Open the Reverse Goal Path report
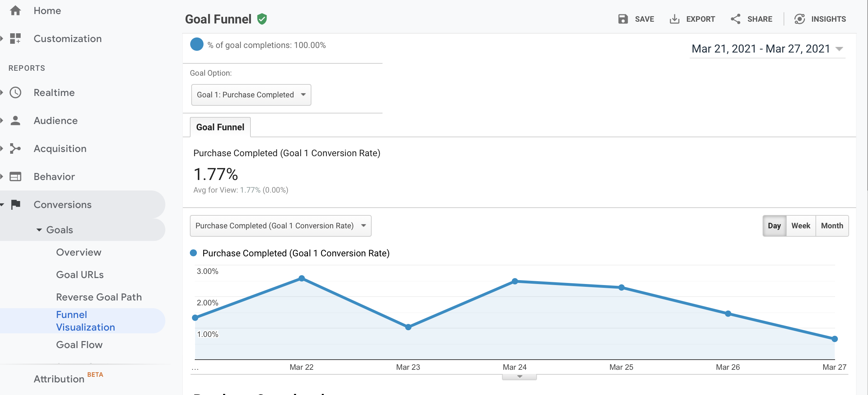The height and width of the screenshot is (395, 868). pos(99,297)
